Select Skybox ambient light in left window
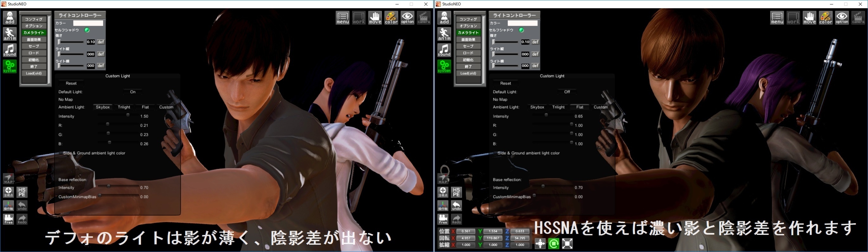This screenshot has height=252, width=868. [x=103, y=107]
